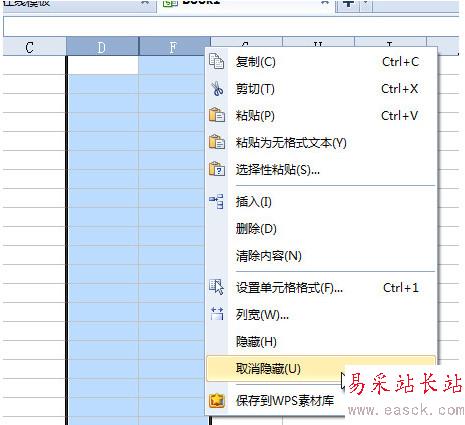Image resolution: width=465 pixels, height=425 pixels.
Task: Open 选择性粘贴(S)... dialog
Action: pos(321,170)
